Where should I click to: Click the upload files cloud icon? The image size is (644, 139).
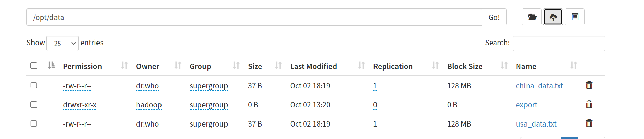point(553,17)
